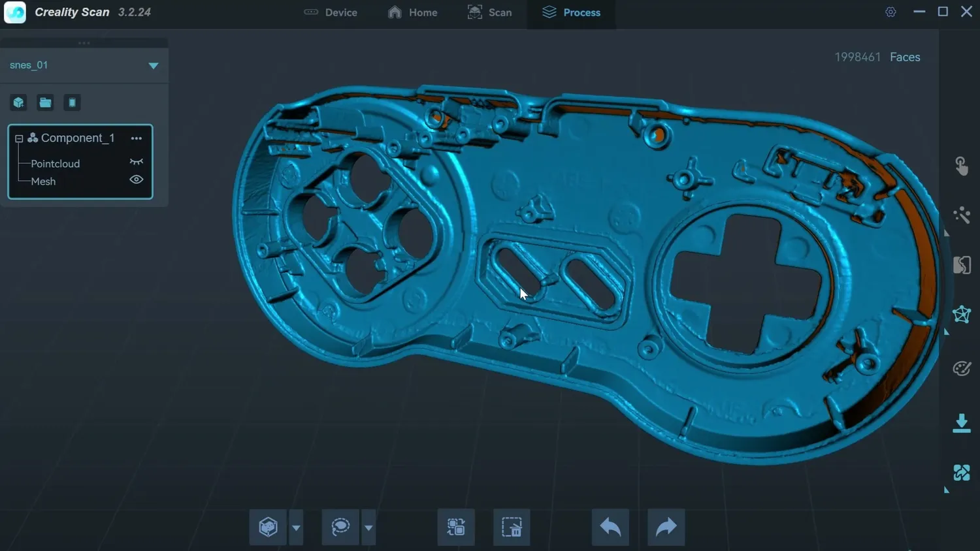The image size is (980, 551).
Task: Activate the lasso selection tool
Action: pyautogui.click(x=340, y=527)
